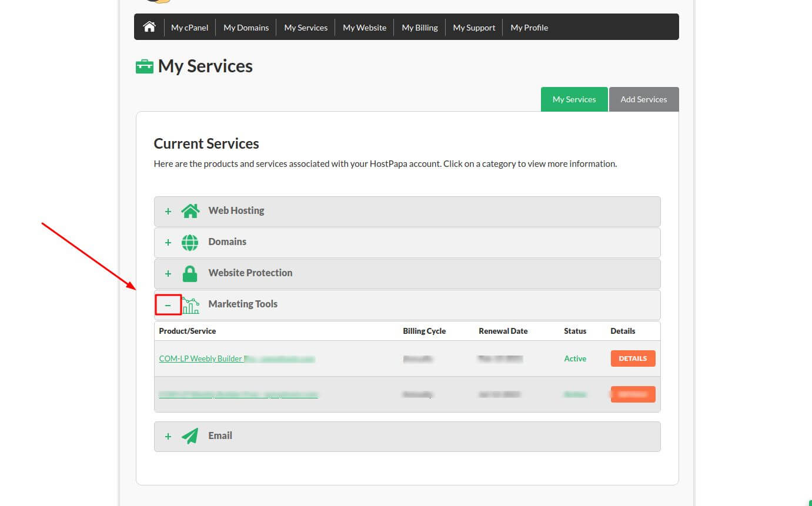The height and width of the screenshot is (506, 812).
Task: Open My Services in navigation bar
Action: (306, 28)
